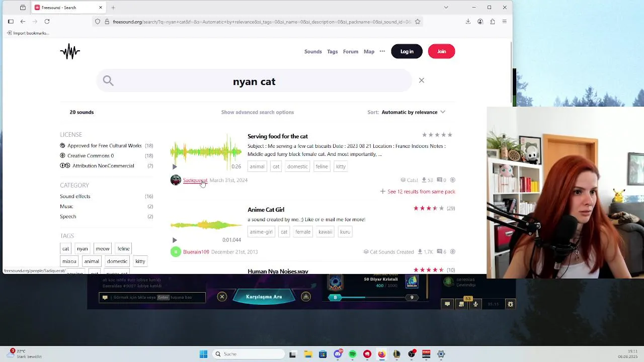
Task: Open a new Firefox tab
Action: pos(113,8)
